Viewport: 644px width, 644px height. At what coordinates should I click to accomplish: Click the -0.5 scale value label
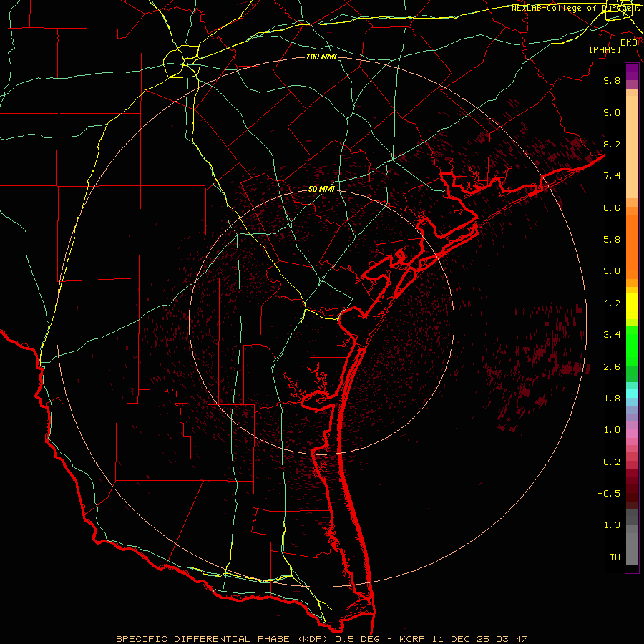coord(609,494)
